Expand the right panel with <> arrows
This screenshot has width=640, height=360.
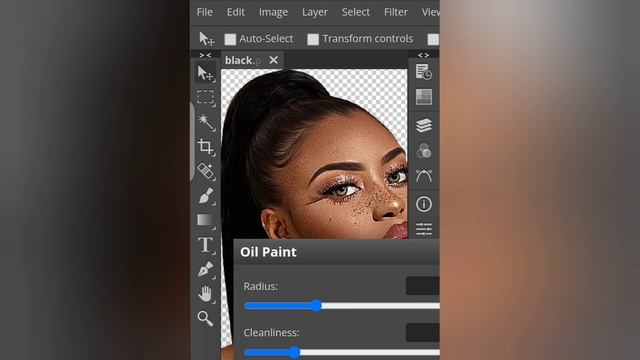pos(424,55)
